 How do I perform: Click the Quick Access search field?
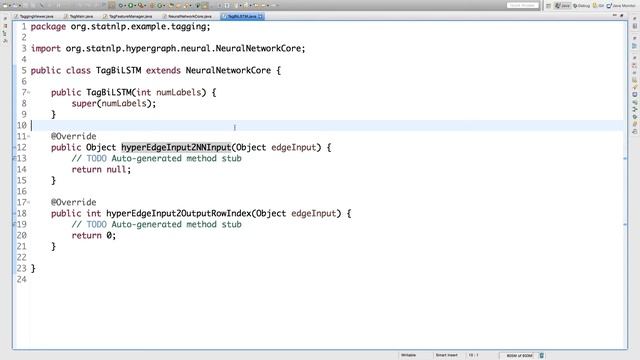tap(523, 5)
